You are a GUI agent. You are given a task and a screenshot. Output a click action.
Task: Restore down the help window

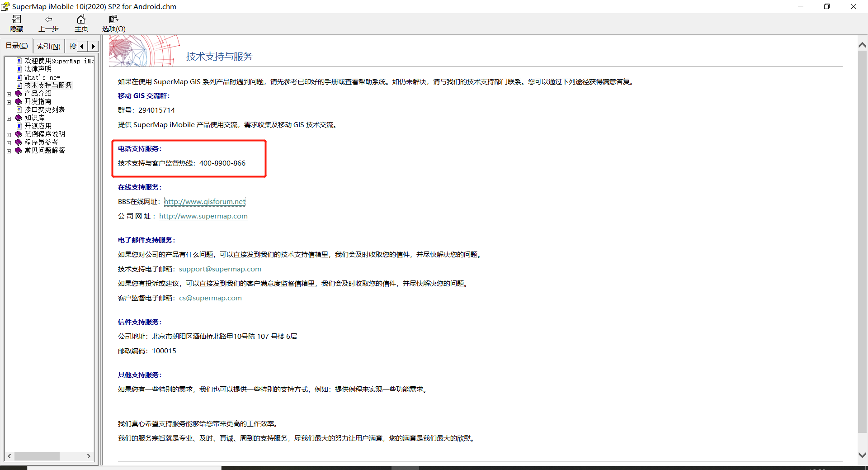827,6
